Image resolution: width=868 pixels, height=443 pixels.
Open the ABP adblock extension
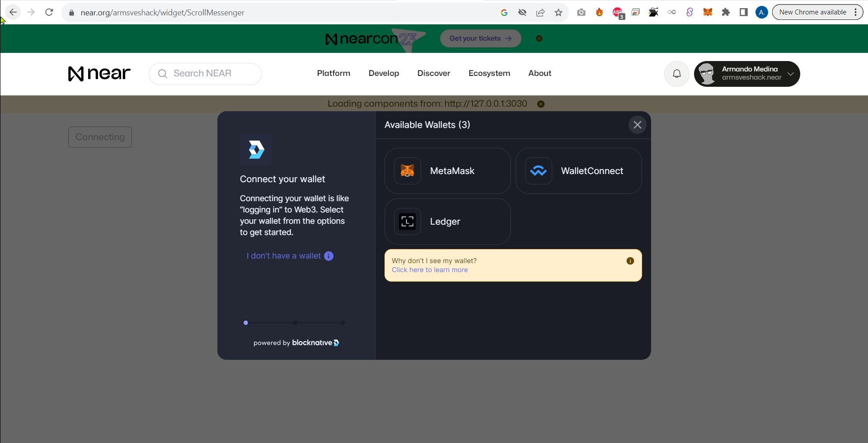618,13
